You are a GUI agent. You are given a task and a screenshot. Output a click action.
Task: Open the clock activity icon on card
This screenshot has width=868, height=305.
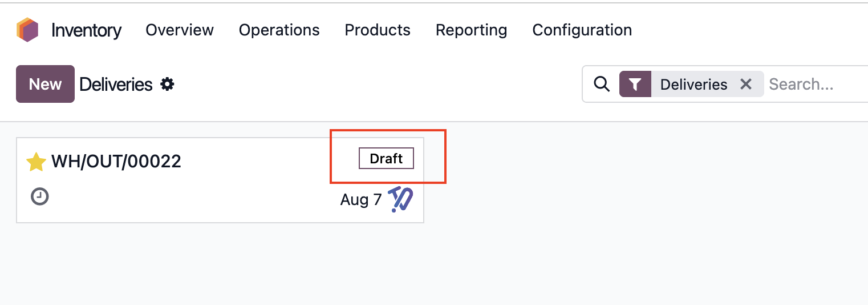(x=39, y=197)
